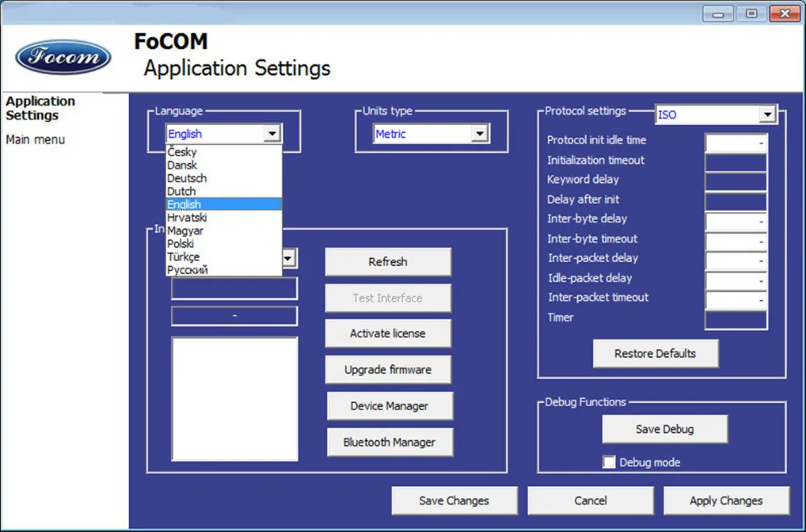Click Upgrade firmware button
This screenshot has height=532, width=806.
(x=388, y=370)
